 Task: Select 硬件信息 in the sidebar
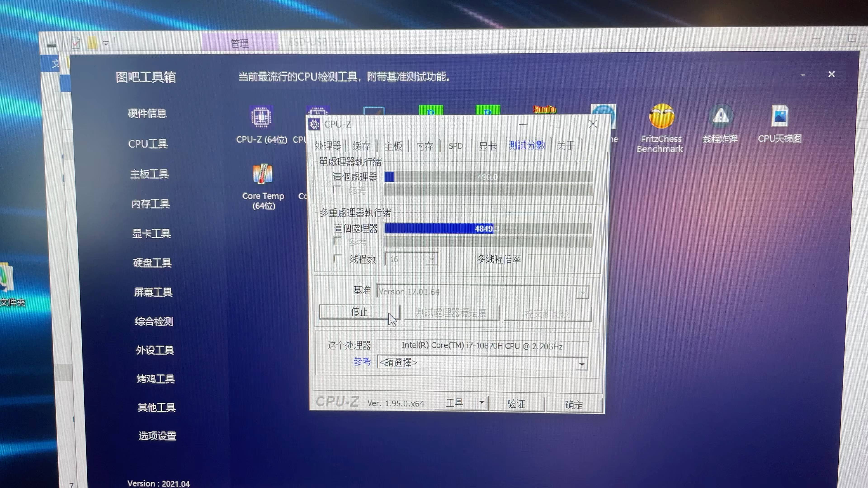tap(147, 113)
